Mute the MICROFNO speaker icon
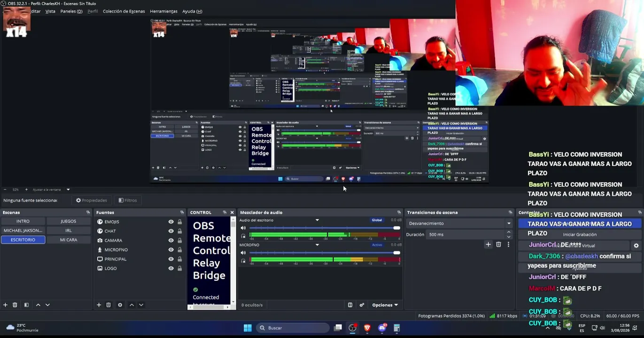Viewport: 644px width, 338px height. (x=243, y=253)
